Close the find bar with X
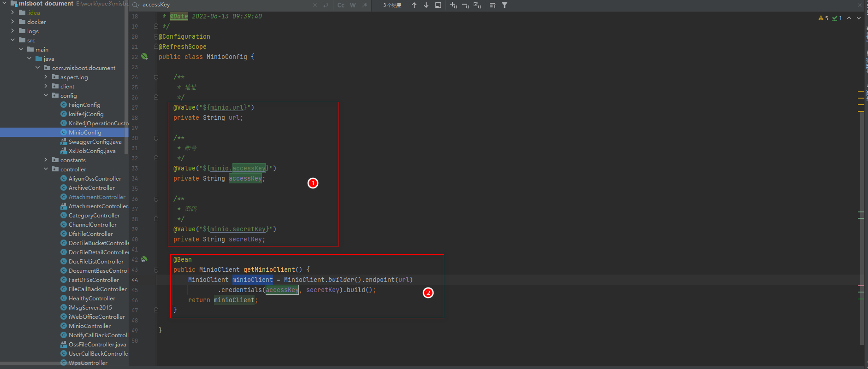 [x=860, y=5]
